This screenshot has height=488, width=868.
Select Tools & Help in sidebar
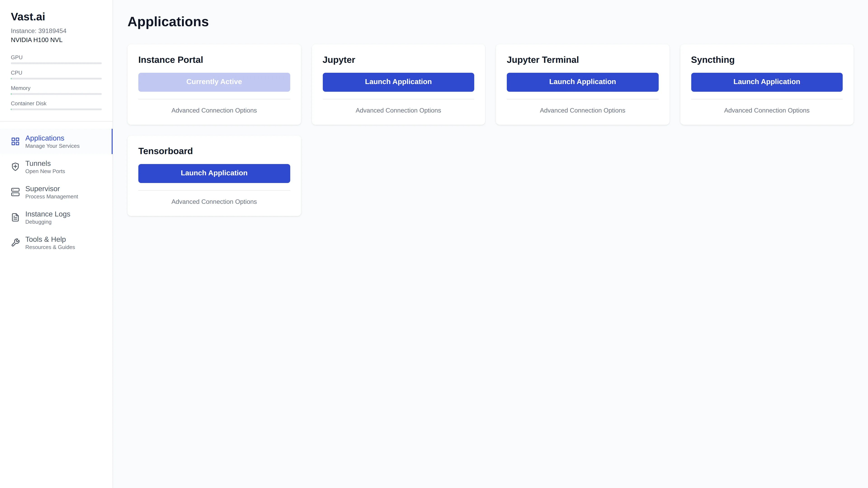click(x=56, y=242)
